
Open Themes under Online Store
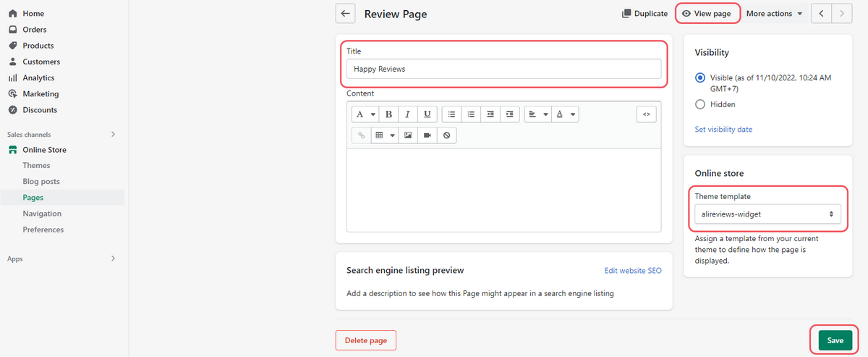click(x=36, y=165)
